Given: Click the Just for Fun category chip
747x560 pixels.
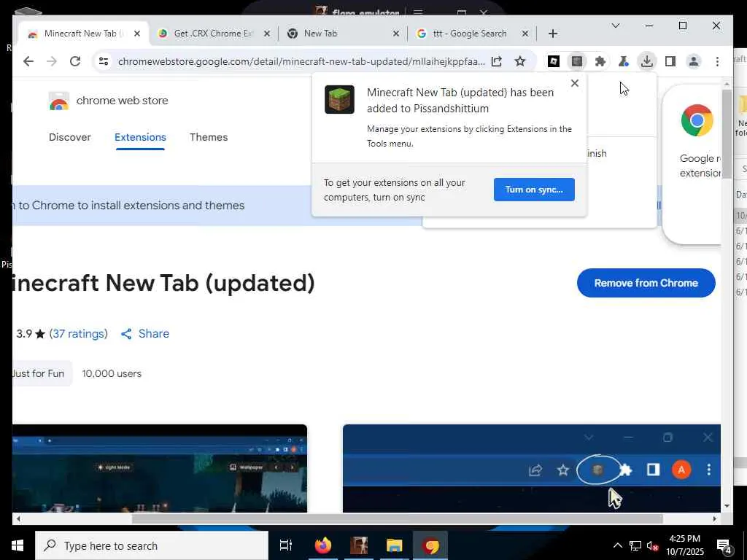Looking at the screenshot, I should pyautogui.click(x=41, y=373).
